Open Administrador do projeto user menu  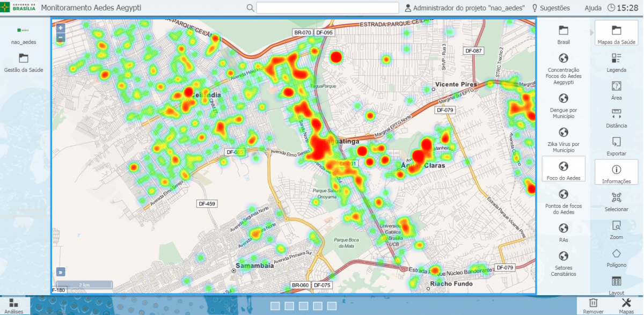coord(465,8)
